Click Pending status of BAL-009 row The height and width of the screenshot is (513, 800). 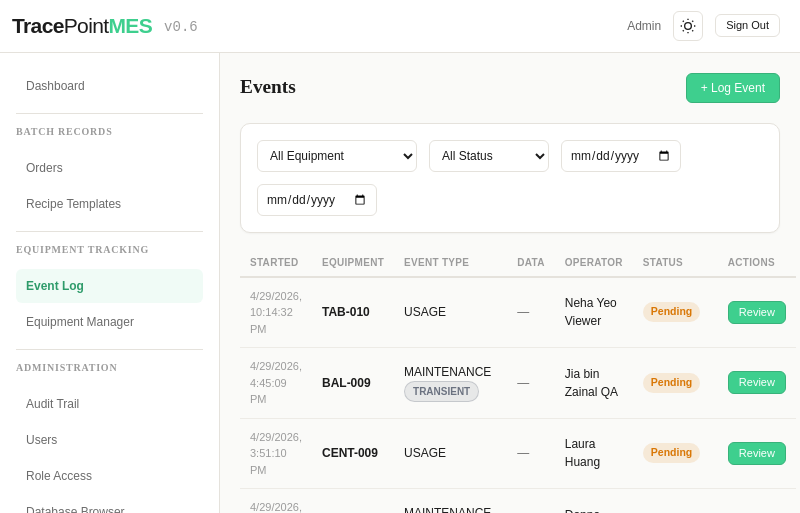point(671,382)
